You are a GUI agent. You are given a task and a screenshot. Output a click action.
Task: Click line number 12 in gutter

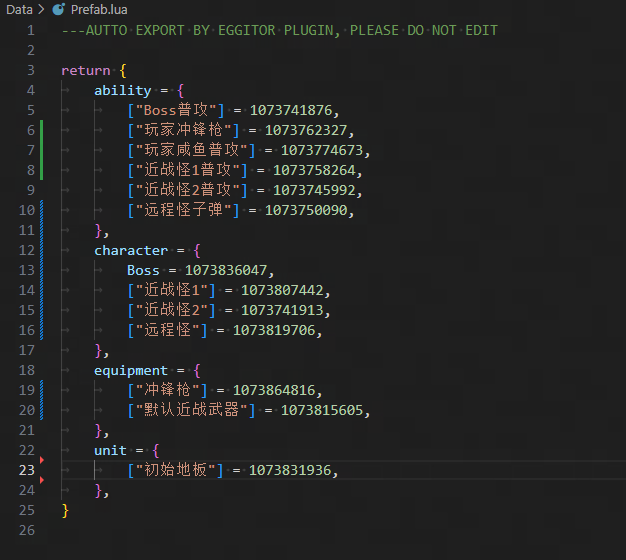27,250
